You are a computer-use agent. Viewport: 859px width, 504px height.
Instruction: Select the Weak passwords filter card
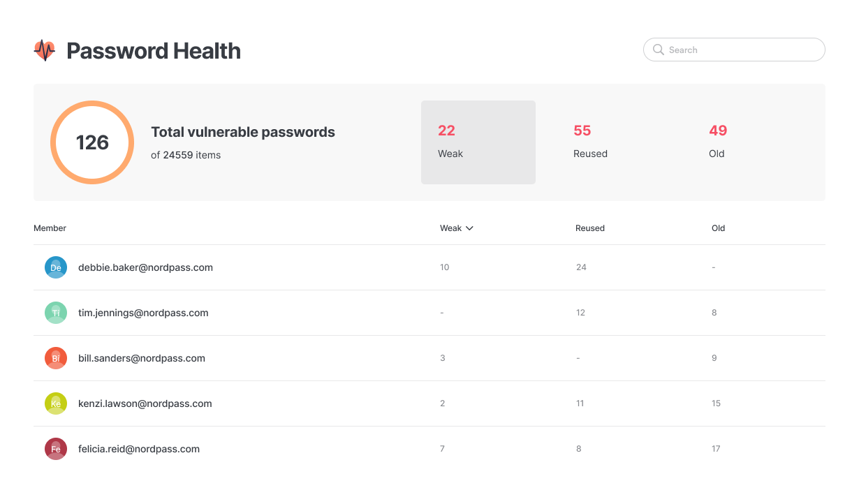click(478, 142)
